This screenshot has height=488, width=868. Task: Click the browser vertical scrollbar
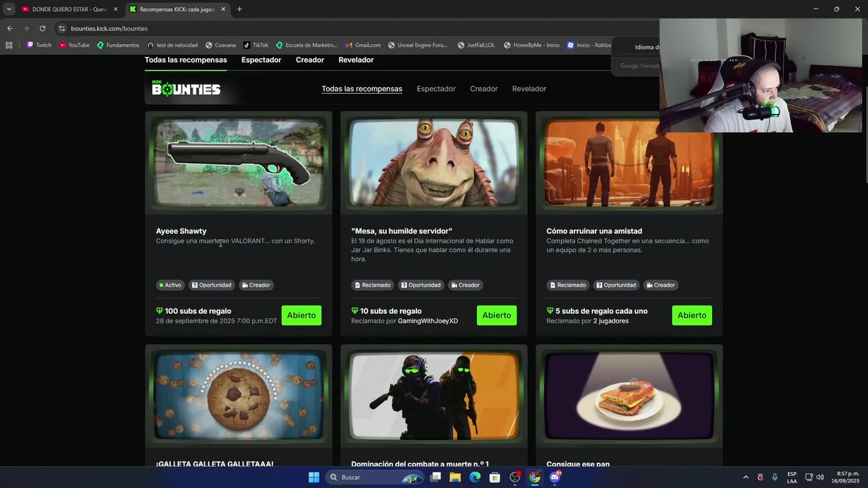click(x=865, y=119)
